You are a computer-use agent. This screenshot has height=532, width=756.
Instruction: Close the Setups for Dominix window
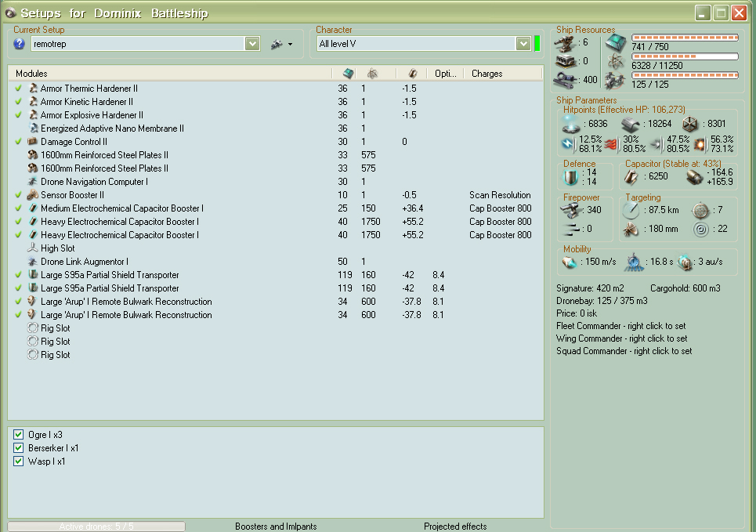(x=739, y=13)
